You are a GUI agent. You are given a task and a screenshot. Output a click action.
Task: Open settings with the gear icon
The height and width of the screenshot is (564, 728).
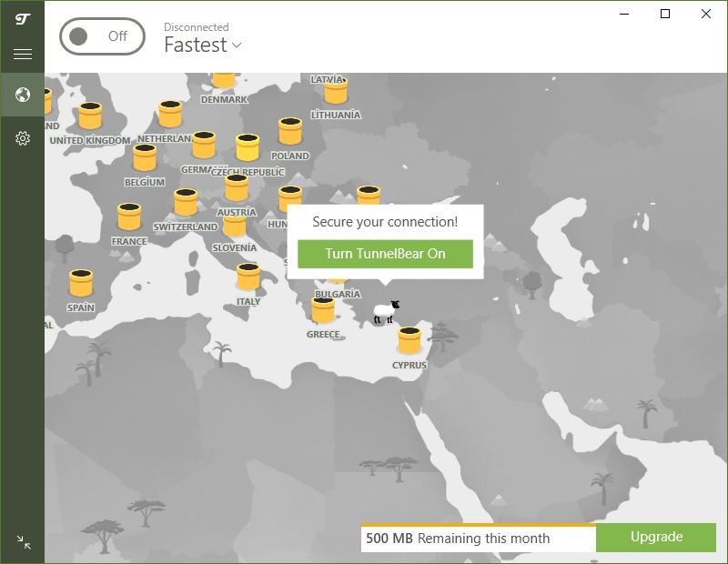(x=22, y=138)
